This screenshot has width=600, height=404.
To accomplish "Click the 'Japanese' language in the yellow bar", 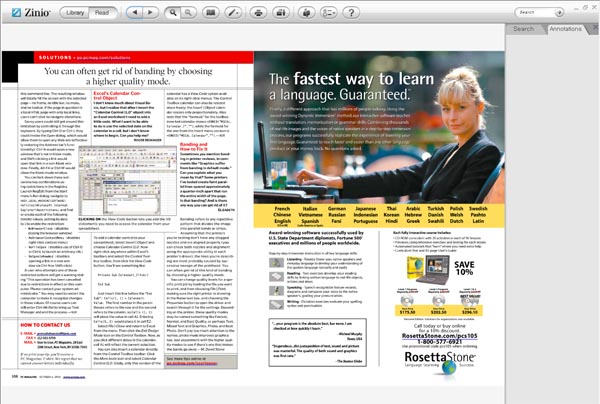I will (x=365, y=209).
